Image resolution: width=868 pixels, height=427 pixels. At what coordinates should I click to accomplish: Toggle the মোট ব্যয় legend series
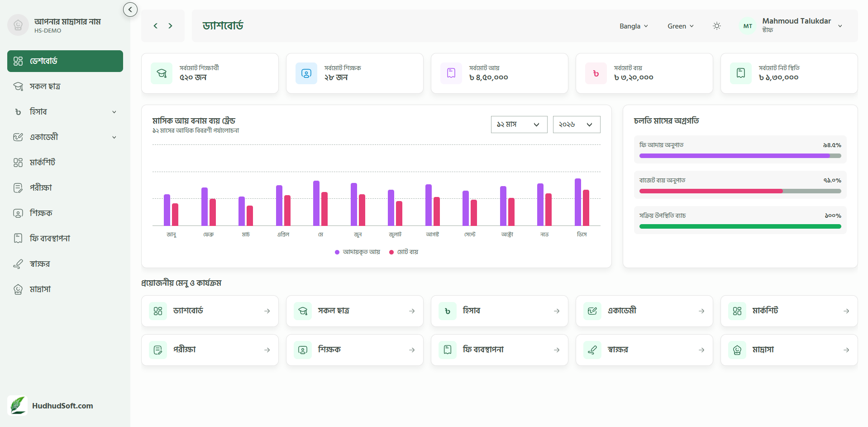click(404, 252)
